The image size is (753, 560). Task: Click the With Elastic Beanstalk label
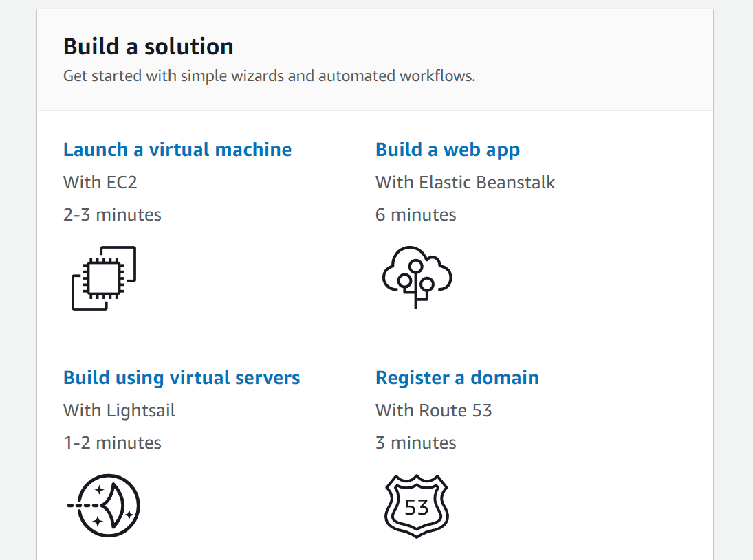pyautogui.click(x=466, y=182)
